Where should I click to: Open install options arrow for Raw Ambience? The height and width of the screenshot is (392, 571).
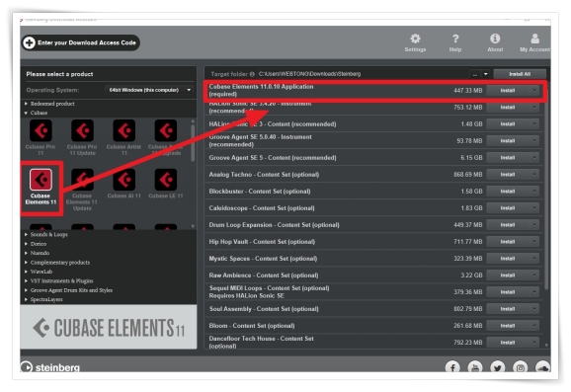(x=534, y=275)
